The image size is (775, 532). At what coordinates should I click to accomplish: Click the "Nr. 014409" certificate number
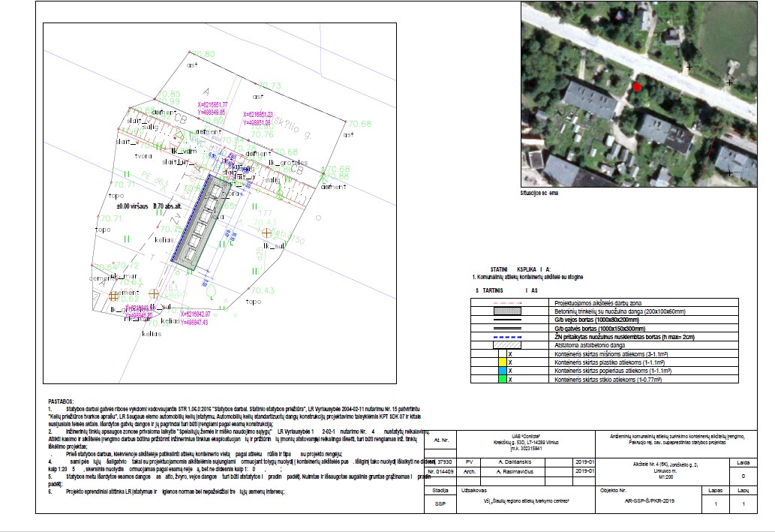(440, 472)
